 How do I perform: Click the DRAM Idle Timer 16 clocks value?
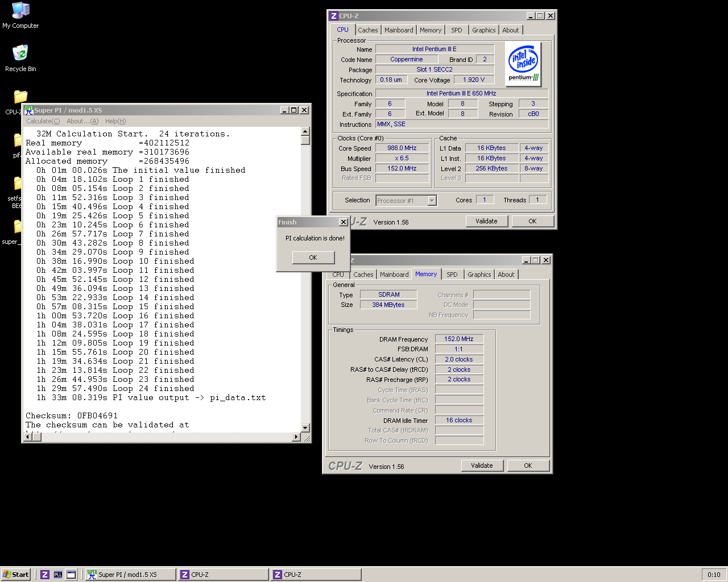[x=459, y=420]
